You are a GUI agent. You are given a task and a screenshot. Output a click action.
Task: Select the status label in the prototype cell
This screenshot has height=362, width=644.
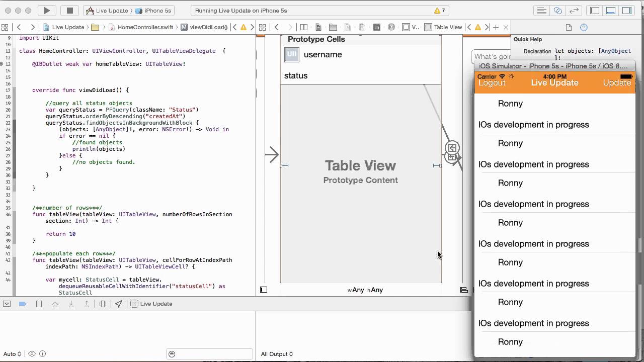click(x=296, y=75)
